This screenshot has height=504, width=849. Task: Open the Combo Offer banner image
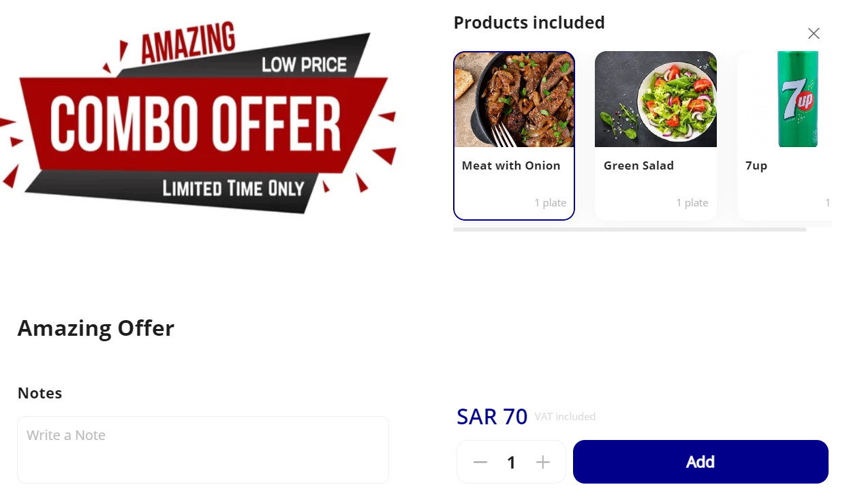(x=198, y=116)
